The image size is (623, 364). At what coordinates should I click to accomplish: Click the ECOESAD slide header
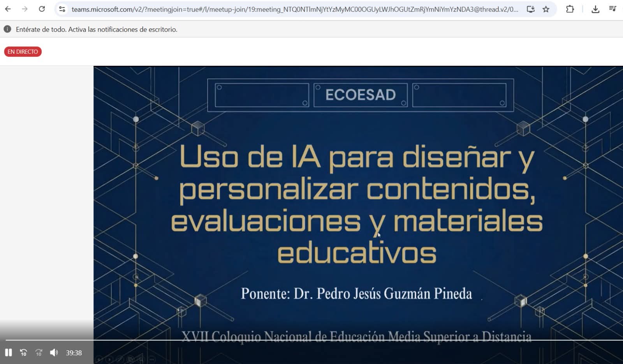click(361, 95)
